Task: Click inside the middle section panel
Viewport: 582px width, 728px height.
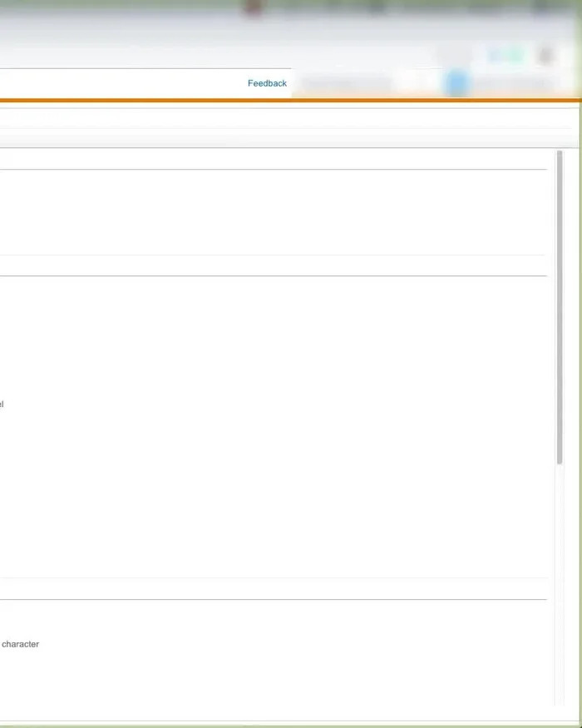Action: coord(274,424)
